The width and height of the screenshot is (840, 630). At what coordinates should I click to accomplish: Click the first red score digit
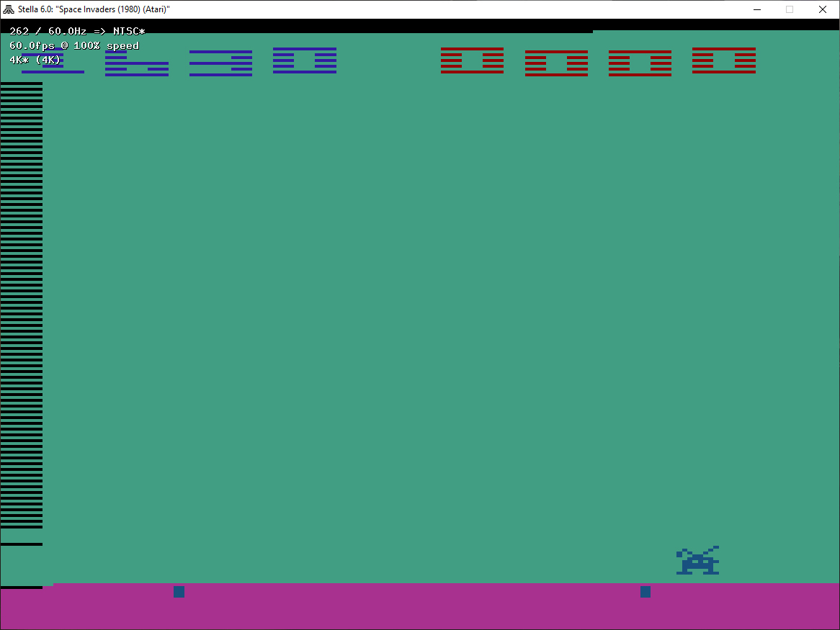(x=472, y=60)
